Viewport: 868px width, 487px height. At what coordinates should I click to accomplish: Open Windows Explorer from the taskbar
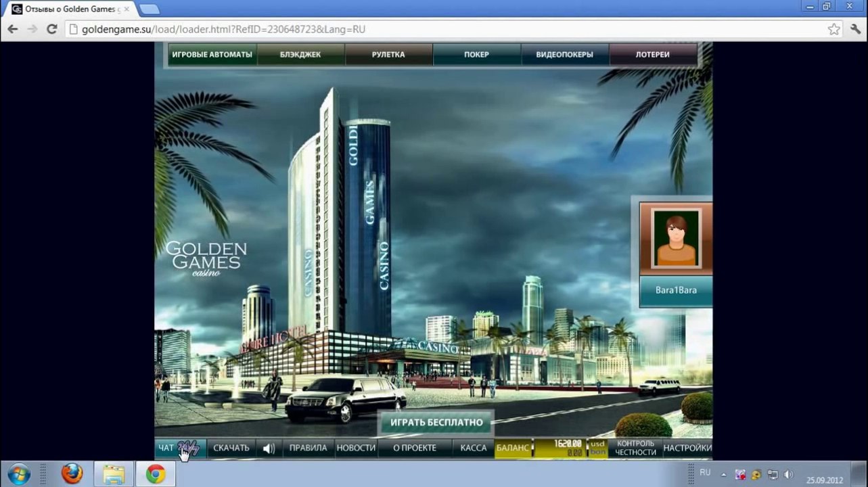click(114, 473)
